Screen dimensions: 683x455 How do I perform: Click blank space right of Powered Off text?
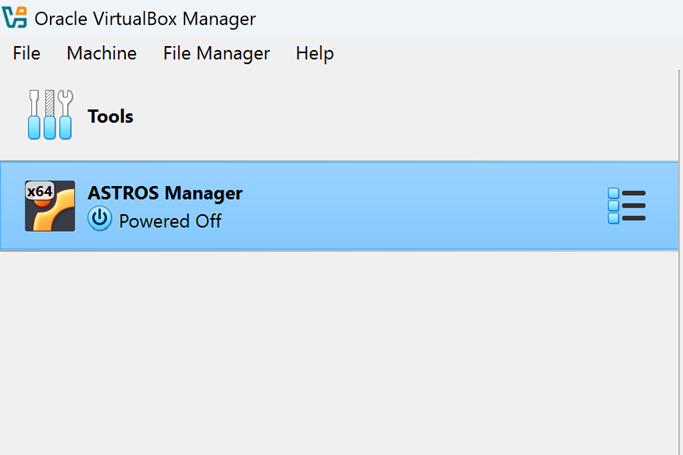[x=400, y=221]
